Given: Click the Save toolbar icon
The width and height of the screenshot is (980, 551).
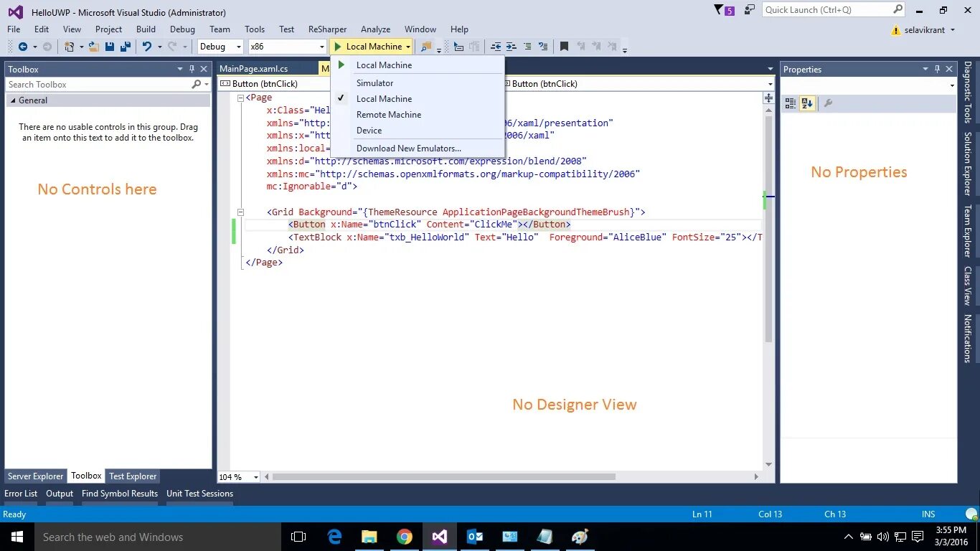Looking at the screenshot, I should point(110,47).
